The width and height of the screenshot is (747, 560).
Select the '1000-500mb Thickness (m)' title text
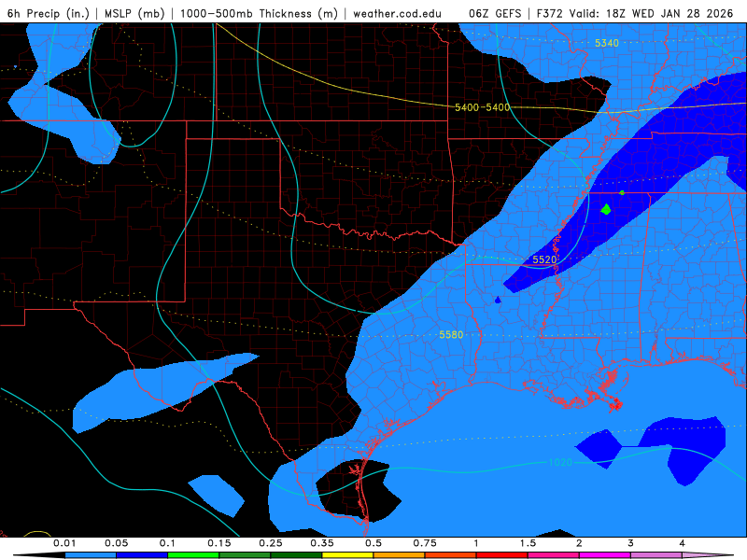[x=259, y=13]
